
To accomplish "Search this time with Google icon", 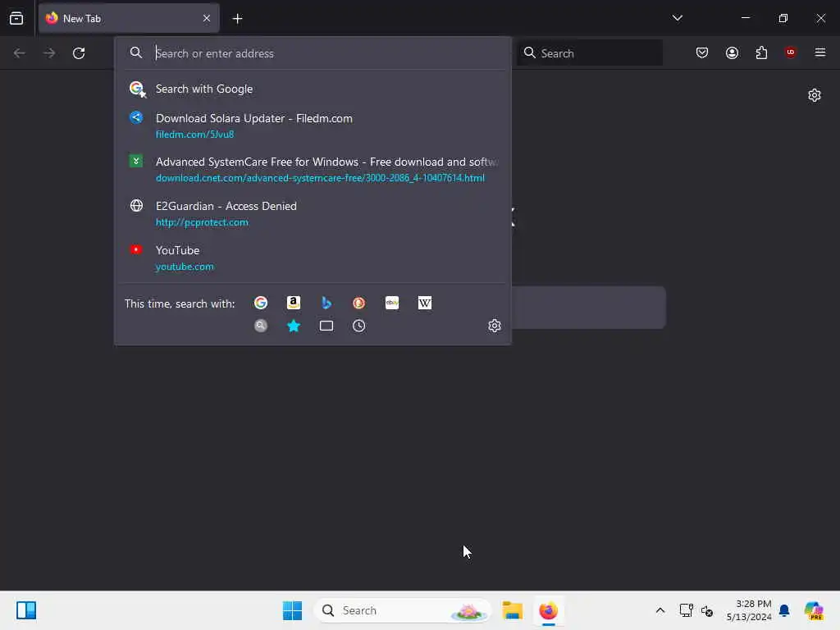I will (261, 304).
